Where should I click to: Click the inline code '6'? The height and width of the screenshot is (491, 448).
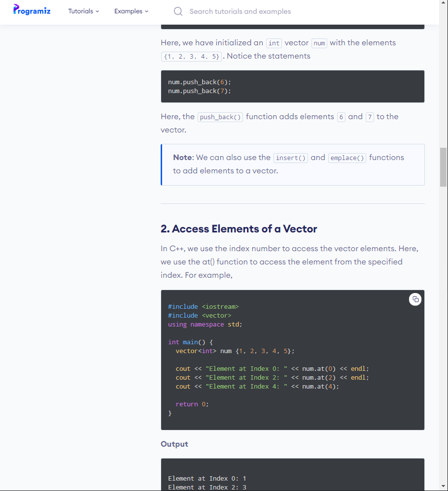pos(341,117)
